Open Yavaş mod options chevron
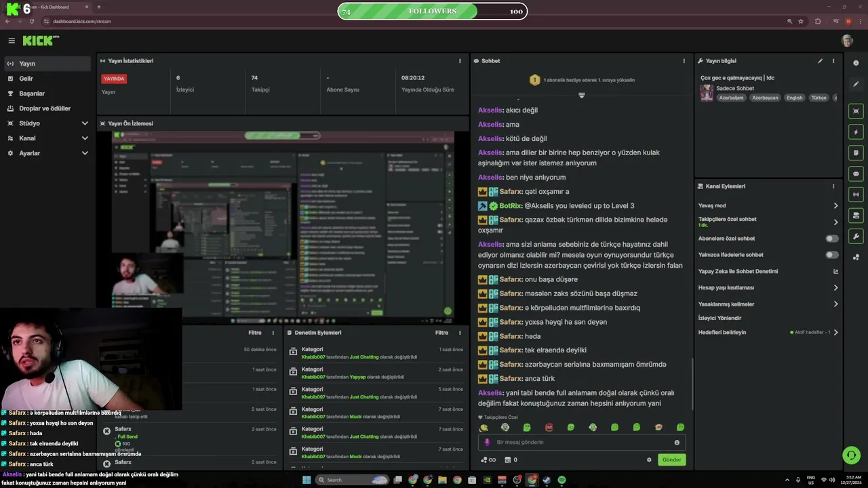 835,205
